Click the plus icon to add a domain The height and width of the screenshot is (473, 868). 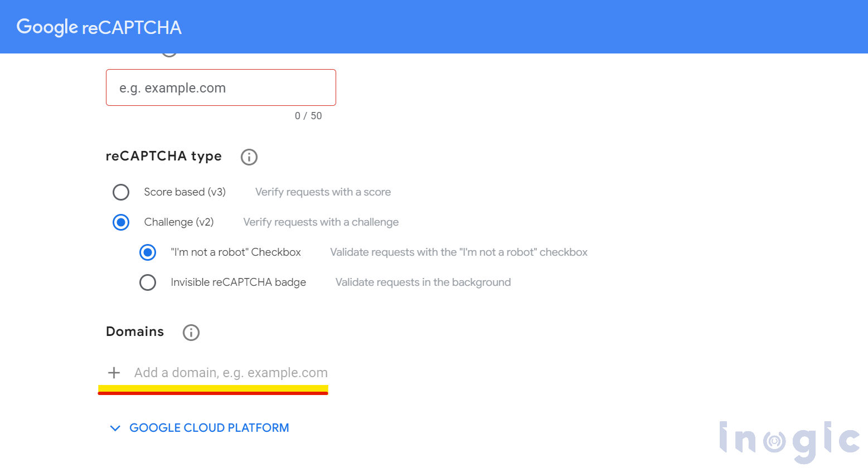coord(114,373)
